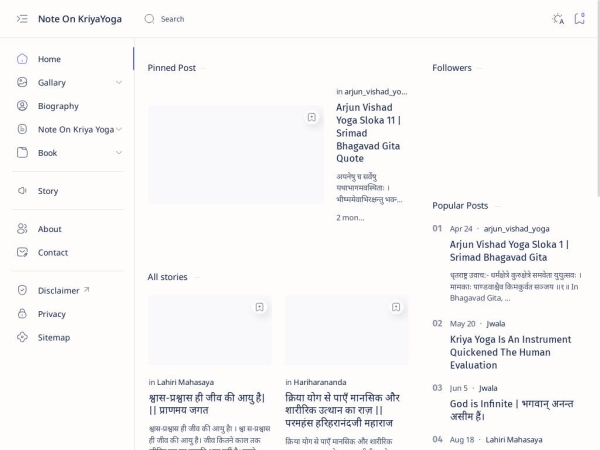Click the Home icon in sidebar
Screen dimensions: 600x450
pos(22,59)
